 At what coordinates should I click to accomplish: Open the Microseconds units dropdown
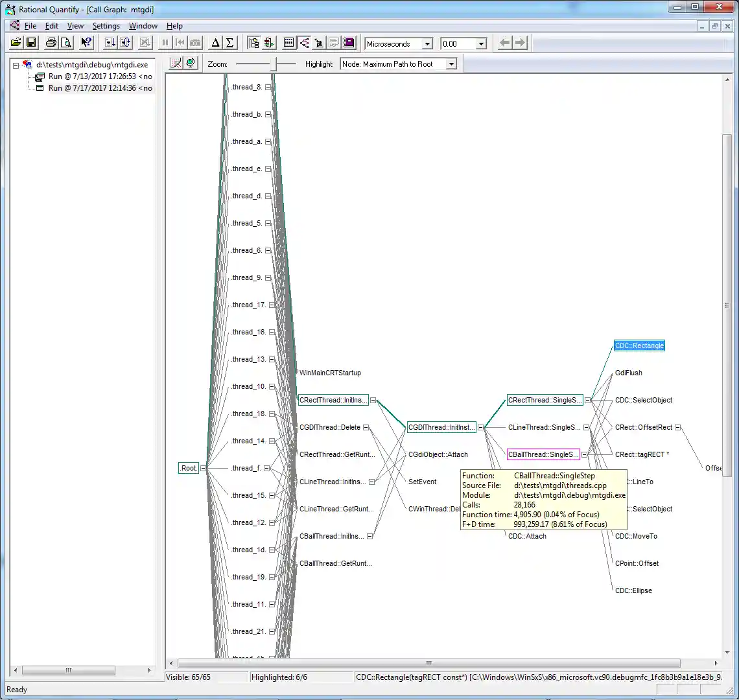pos(427,44)
